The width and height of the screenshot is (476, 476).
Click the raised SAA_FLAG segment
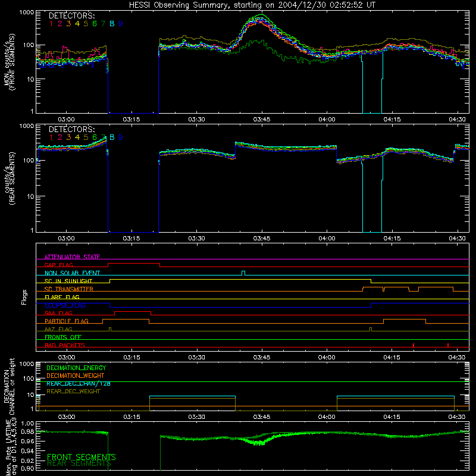pos(133,312)
